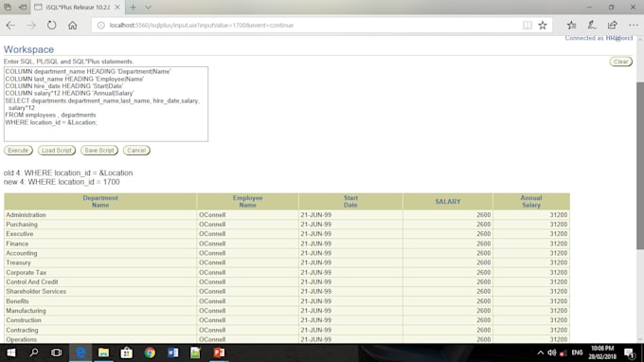Open Microsoft Store from taskbar

[127, 353]
